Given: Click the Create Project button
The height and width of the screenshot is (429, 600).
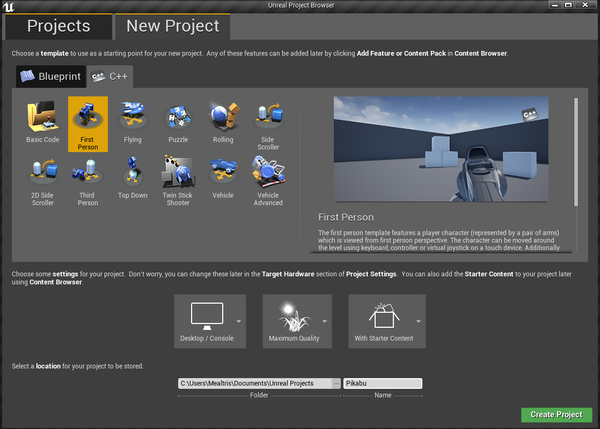Looking at the screenshot, I should [556, 414].
